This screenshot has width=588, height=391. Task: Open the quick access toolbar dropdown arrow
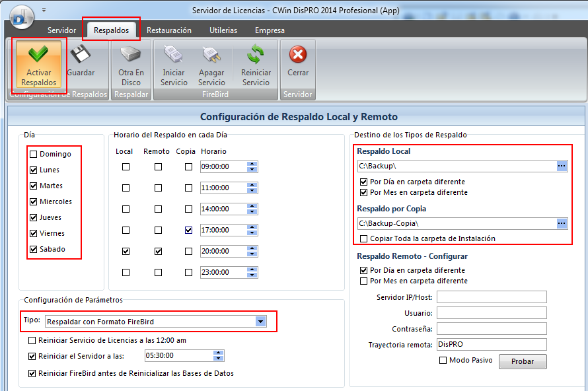[44, 11]
